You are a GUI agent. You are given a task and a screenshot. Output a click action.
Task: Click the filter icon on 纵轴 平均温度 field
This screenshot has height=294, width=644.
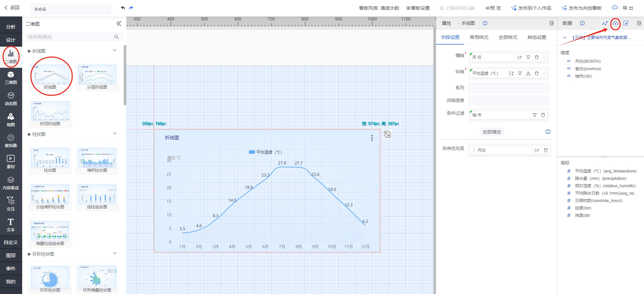(520, 73)
